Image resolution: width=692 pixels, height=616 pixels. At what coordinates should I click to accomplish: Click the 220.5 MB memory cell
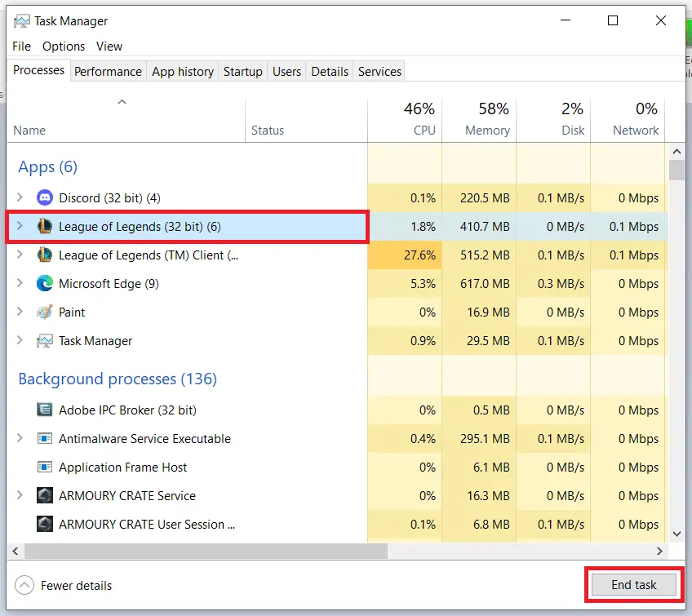[479, 197]
